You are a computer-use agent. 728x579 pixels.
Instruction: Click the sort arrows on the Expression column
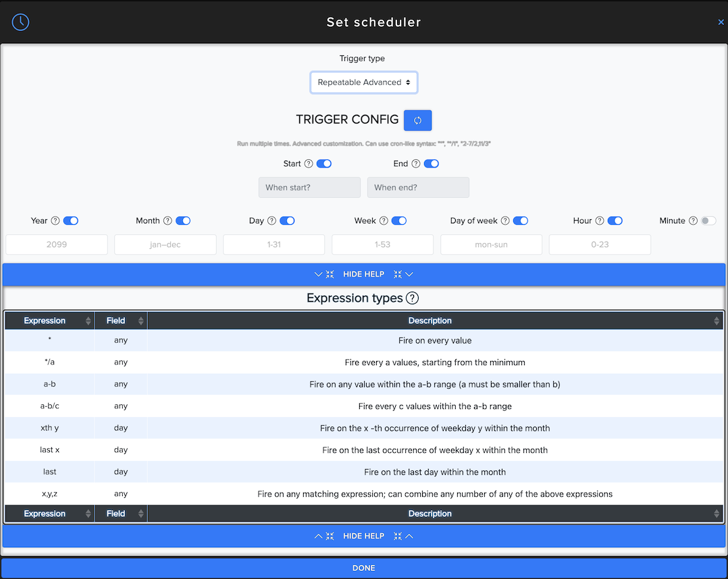[88, 321]
